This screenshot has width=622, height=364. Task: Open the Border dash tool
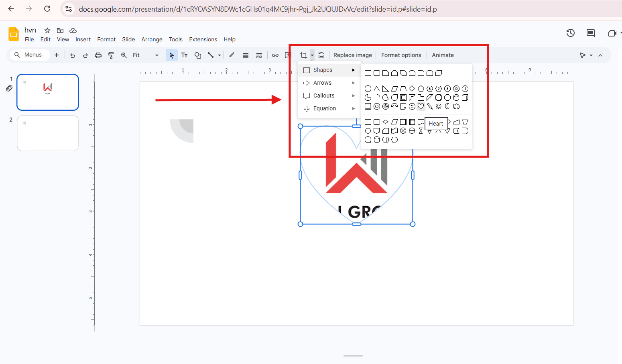pyautogui.click(x=259, y=55)
